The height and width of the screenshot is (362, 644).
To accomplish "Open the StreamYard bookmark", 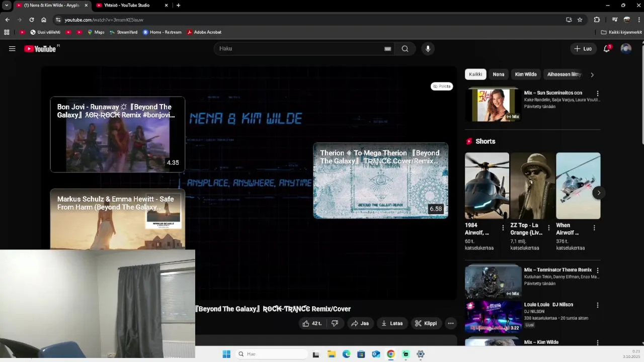I will point(123,32).
